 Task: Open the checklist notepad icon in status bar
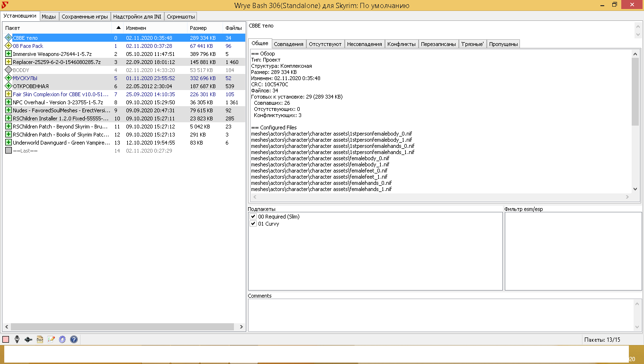point(51,339)
